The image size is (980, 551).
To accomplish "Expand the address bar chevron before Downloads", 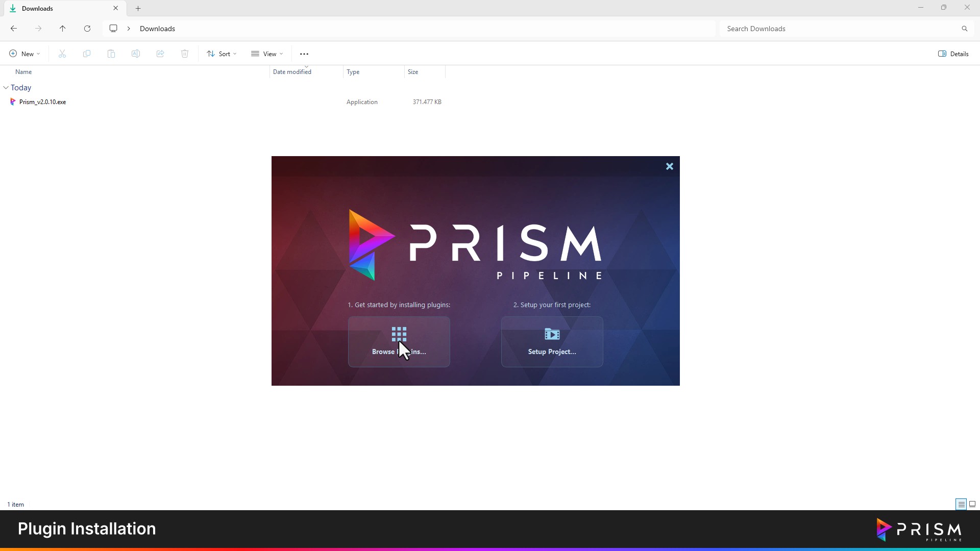I will tap(129, 29).
